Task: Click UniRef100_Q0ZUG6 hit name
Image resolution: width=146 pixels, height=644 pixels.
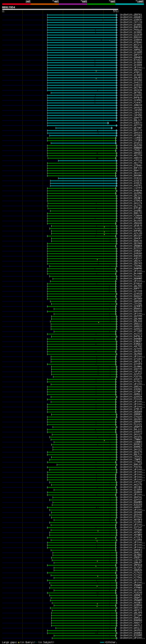Action: (x=131, y=80)
